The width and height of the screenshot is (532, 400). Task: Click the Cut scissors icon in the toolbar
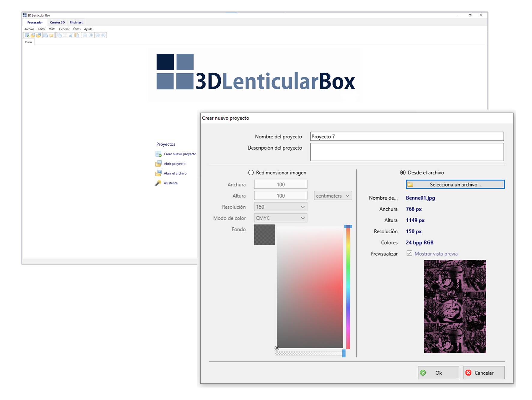point(71,35)
